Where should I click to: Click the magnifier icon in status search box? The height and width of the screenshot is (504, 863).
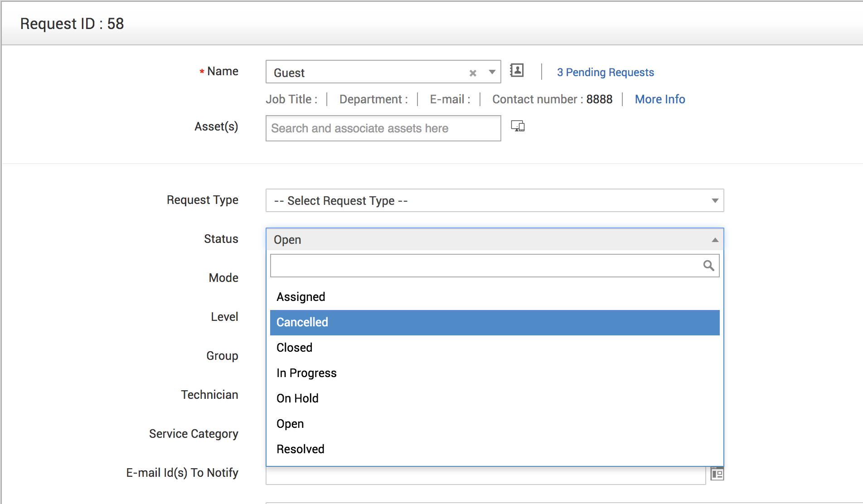(x=708, y=266)
